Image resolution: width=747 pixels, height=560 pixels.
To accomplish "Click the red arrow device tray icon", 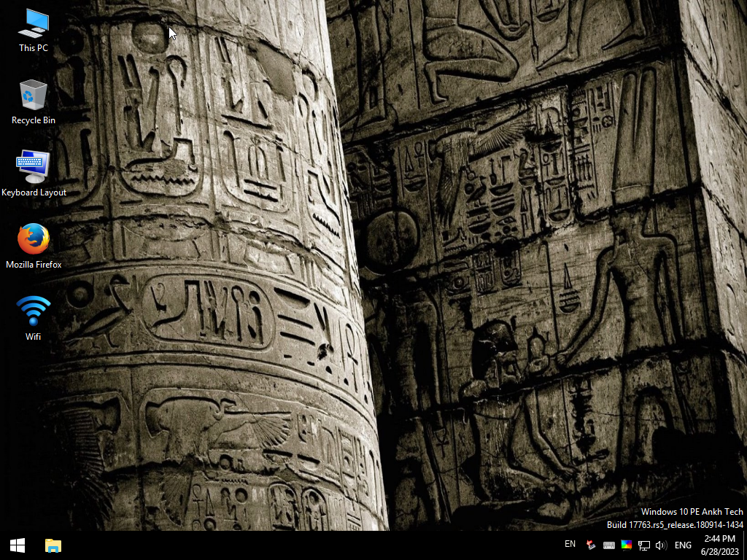I will 591,545.
